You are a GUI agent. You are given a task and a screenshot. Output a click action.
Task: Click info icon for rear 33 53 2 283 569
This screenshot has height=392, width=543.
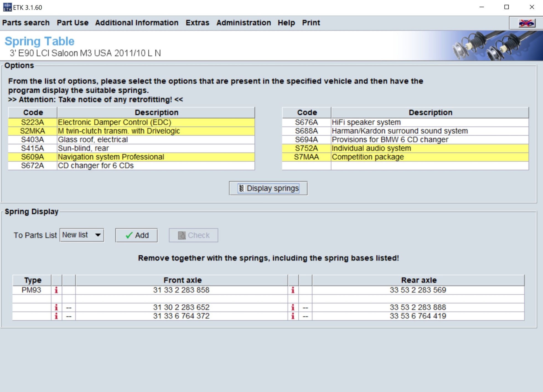coord(293,290)
